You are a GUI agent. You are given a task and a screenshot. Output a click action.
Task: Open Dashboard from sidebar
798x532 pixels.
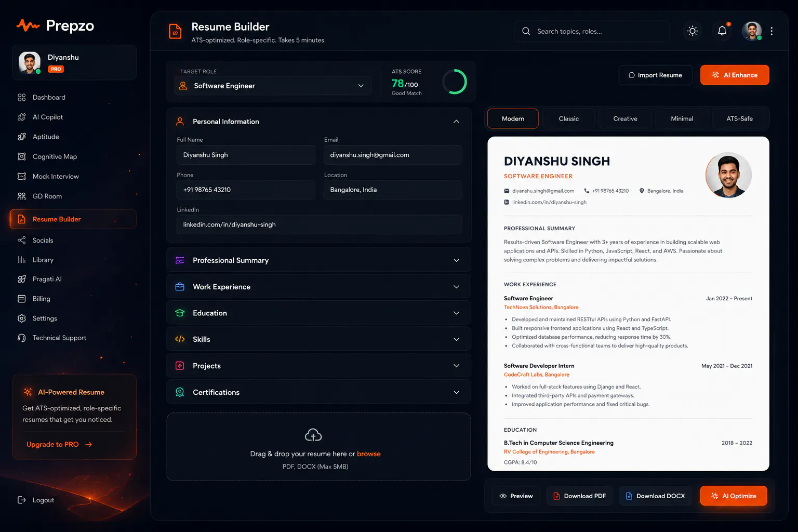[48, 97]
